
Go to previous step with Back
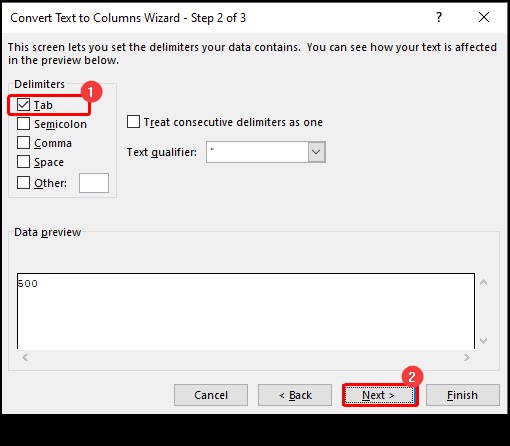click(295, 395)
